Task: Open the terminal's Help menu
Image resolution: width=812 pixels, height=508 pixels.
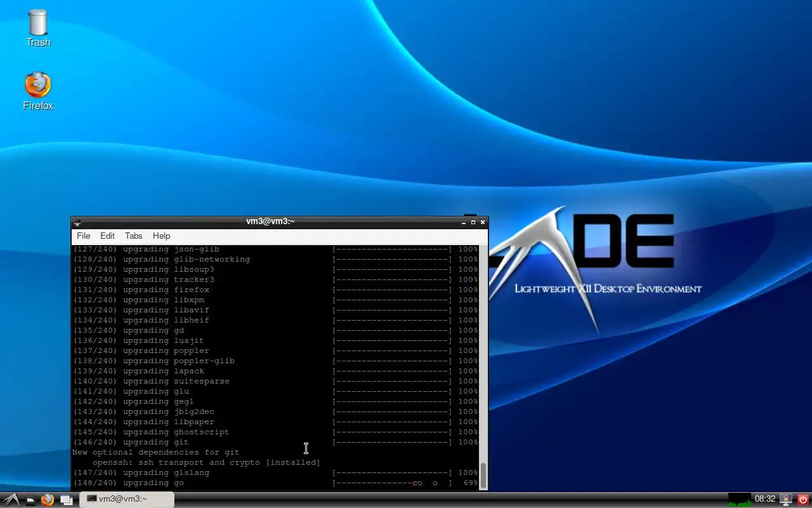Action: (x=161, y=236)
